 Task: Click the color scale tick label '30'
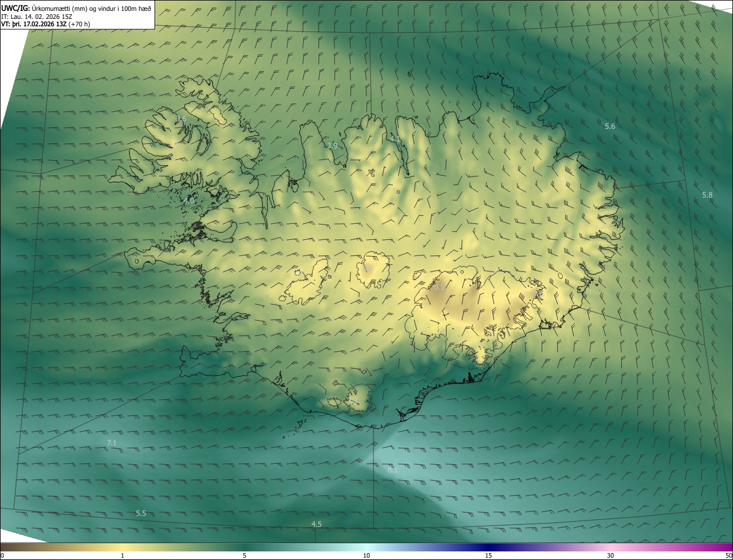point(610,555)
